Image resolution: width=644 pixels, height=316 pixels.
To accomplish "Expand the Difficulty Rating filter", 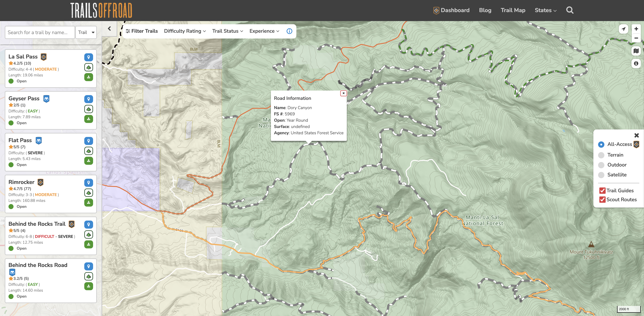I will [185, 31].
